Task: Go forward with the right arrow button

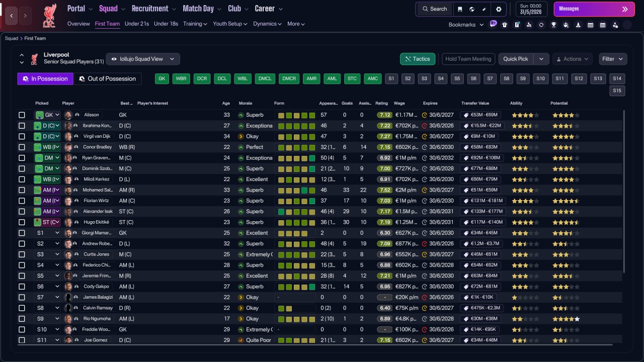Action: [25, 16]
